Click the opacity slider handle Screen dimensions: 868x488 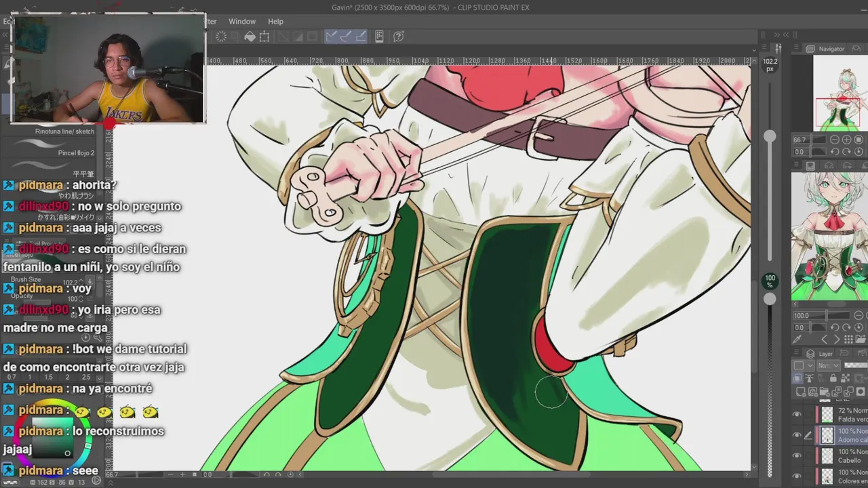pos(770,299)
